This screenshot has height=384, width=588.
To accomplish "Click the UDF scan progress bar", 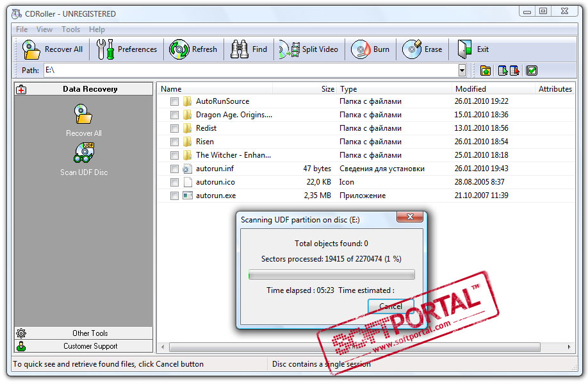I will click(x=332, y=275).
